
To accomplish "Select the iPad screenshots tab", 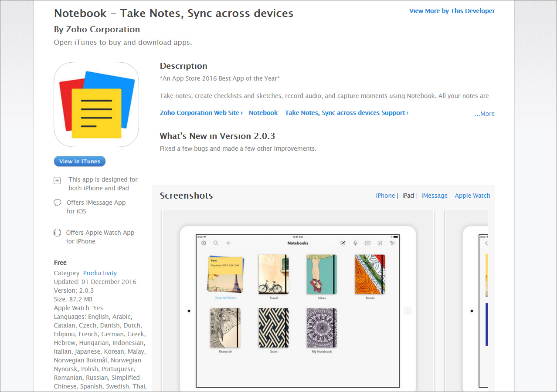I will (x=408, y=196).
